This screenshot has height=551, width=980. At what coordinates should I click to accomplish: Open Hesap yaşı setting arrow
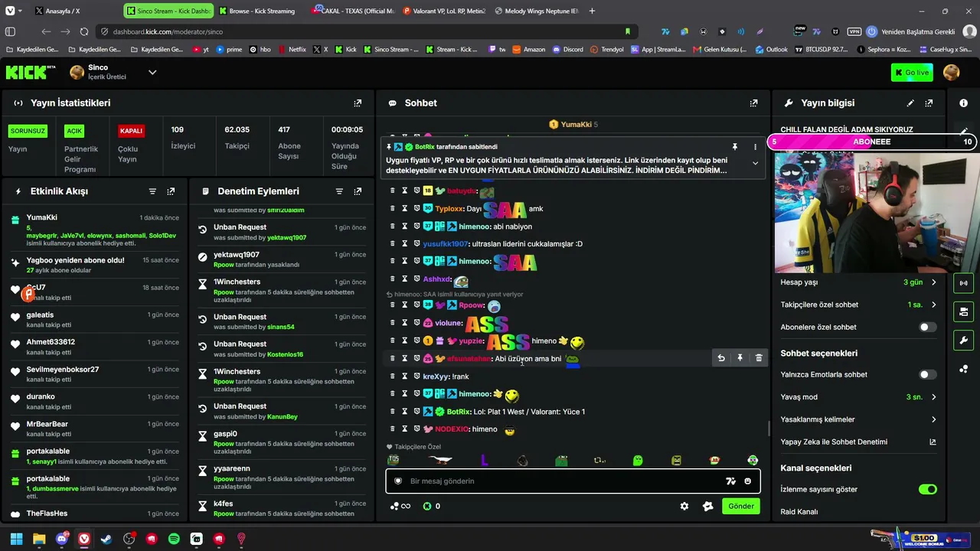pos(933,282)
